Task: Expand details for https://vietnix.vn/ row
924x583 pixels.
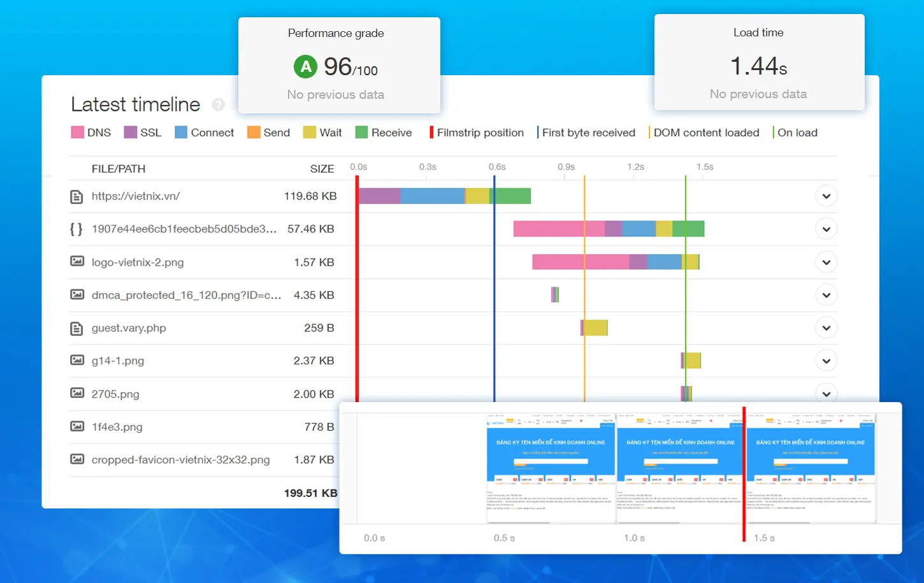Action: tap(826, 196)
